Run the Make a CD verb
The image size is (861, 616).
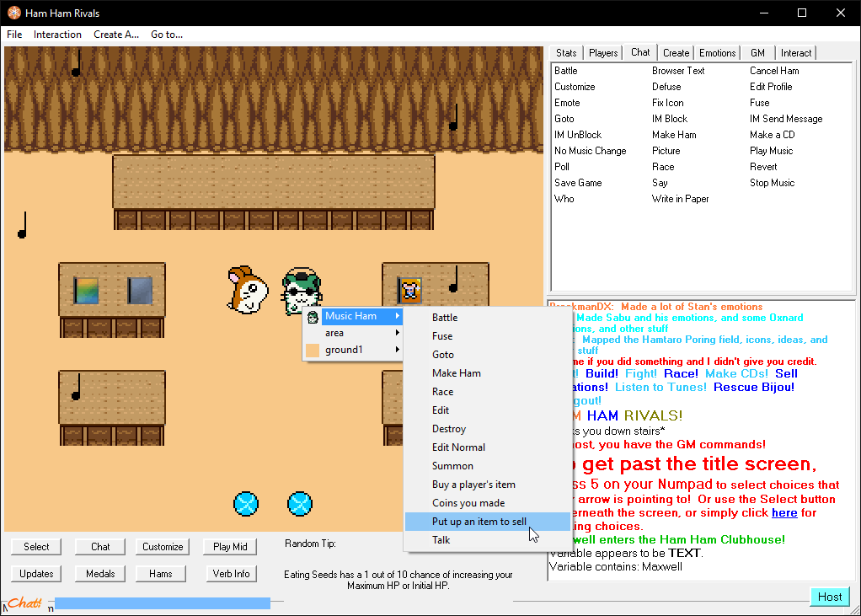click(x=772, y=135)
